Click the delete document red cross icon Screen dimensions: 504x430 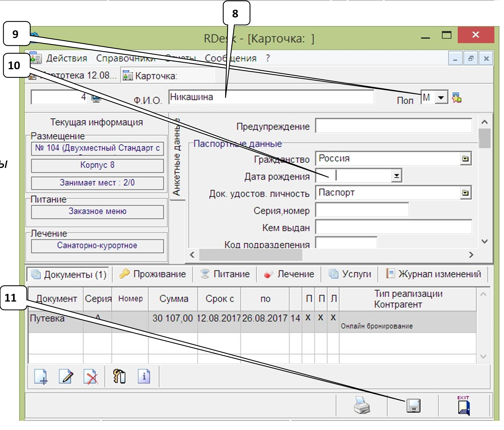pyautogui.click(x=91, y=377)
